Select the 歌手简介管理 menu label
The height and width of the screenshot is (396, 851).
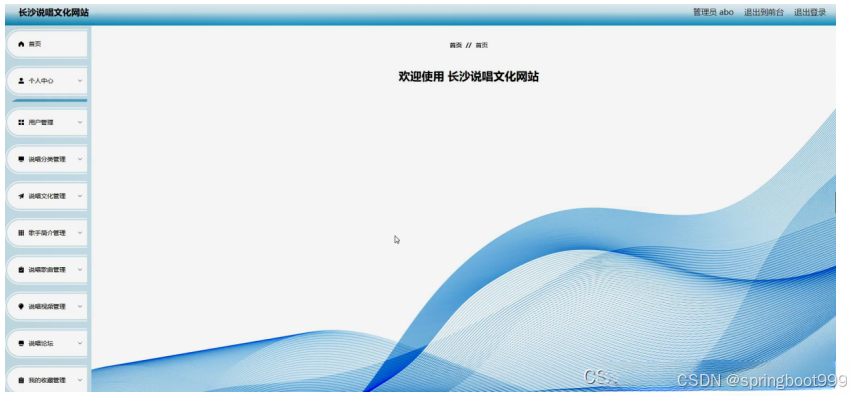(x=47, y=233)
